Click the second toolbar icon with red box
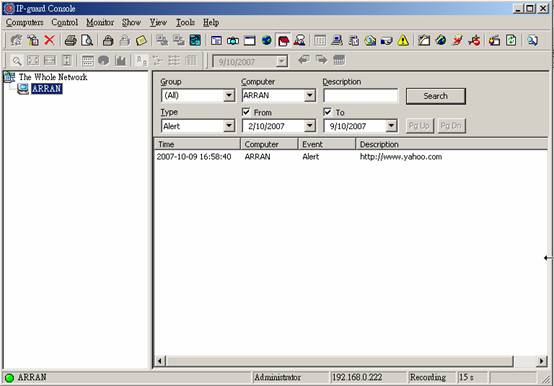 tap(33, 40)
